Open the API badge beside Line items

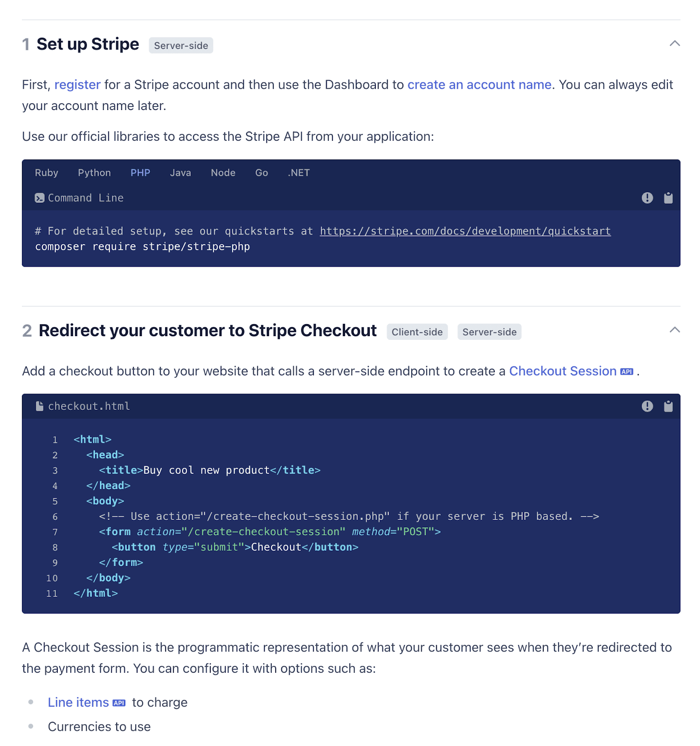point(119,702)
